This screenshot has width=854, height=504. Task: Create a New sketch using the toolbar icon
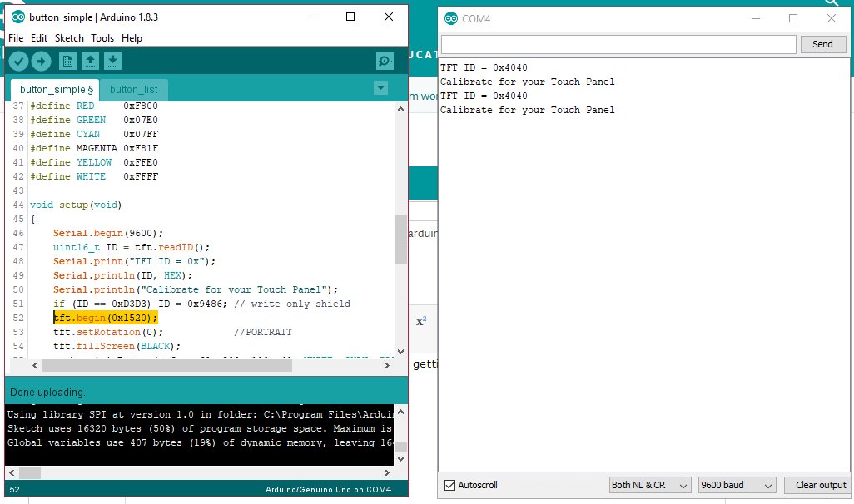pos(67,60)
